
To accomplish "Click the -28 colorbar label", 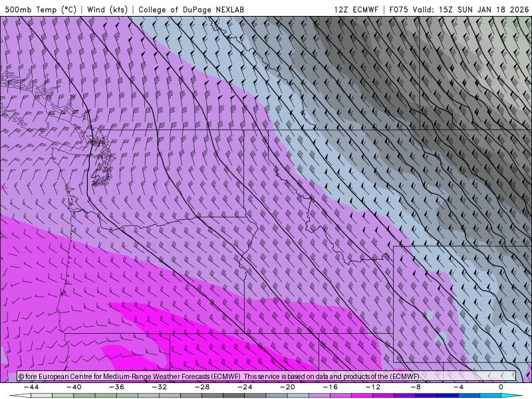I will tap(202, 387).
